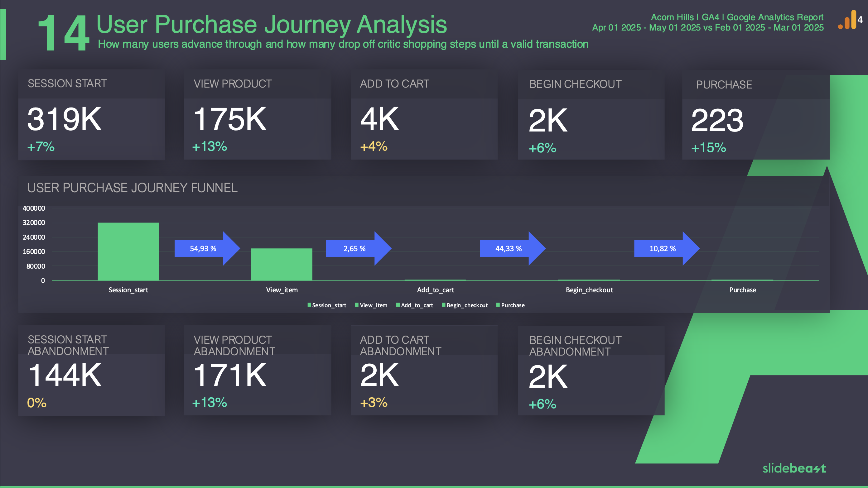The height and width of the screenshot is (488, 868).
Task: Click the Session_start bar in the funnel chart
Action: (128, 251)
